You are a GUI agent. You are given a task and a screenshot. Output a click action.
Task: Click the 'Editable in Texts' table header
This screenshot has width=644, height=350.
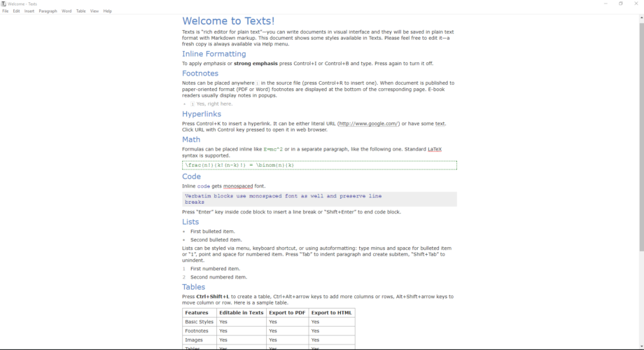(x=241, y=313)
